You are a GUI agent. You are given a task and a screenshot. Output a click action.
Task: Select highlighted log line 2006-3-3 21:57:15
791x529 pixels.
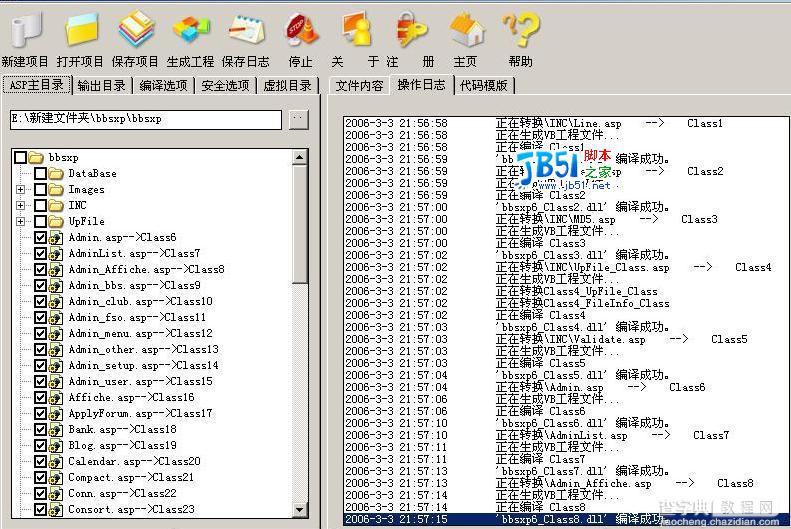coord(565,519)
